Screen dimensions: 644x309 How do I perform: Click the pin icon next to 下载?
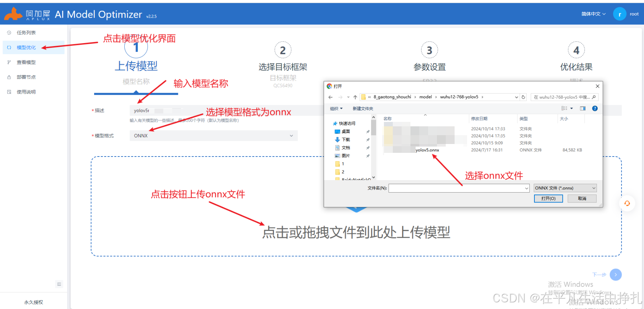[x=368, y=140]
